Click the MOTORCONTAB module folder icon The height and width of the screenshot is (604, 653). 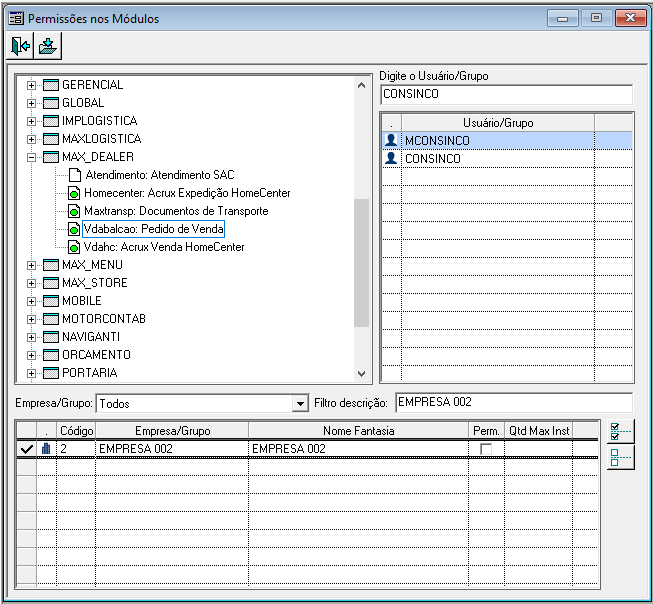coord(51,319)
